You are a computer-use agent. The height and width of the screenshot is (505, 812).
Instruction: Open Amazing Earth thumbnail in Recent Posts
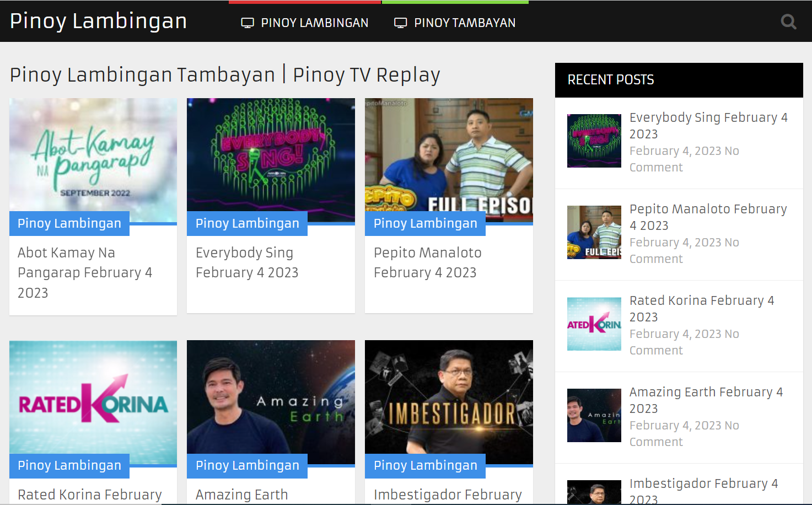pos(594,415)
